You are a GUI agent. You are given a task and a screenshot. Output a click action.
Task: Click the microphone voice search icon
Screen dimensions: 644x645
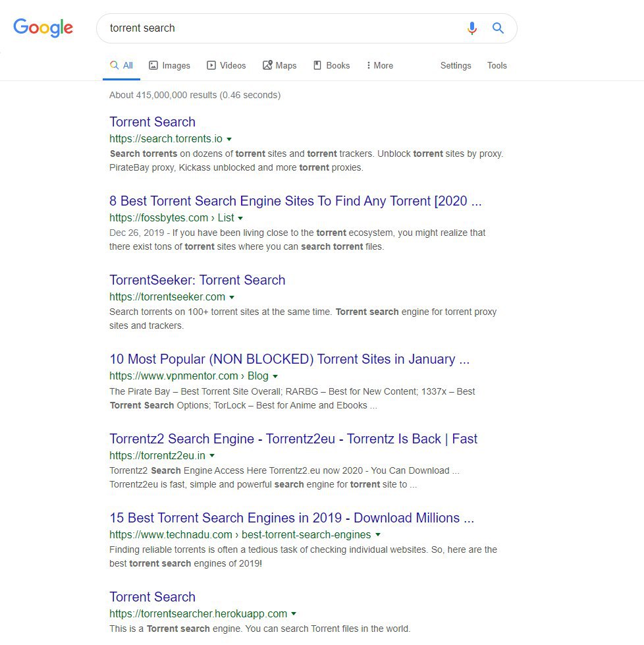472,28
